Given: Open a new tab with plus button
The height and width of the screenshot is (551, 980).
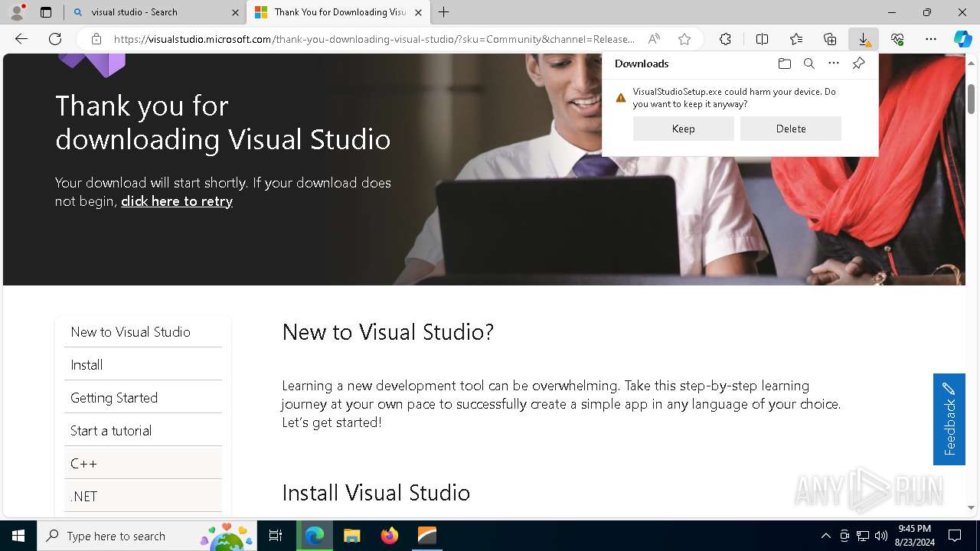Looking at the screenshot, I should (443, 12).
